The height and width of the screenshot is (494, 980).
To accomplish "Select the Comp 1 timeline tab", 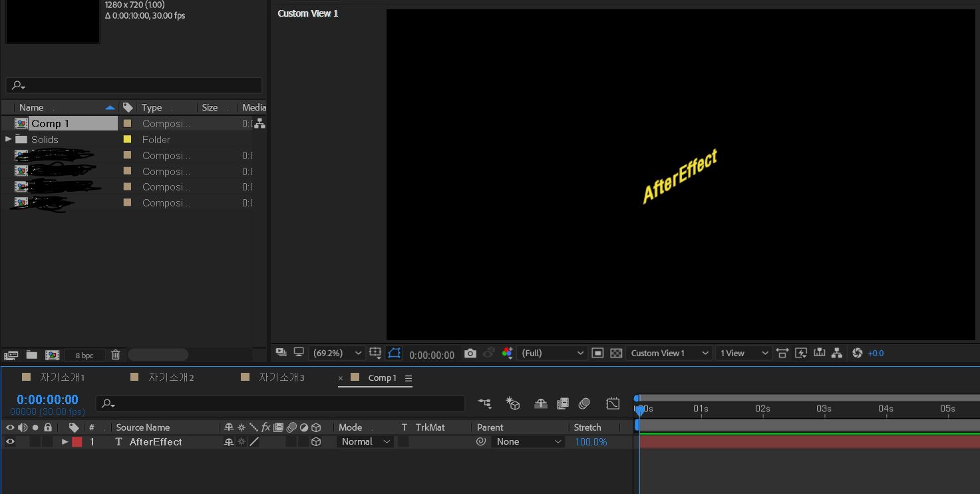I will click(x=382, y=378).
